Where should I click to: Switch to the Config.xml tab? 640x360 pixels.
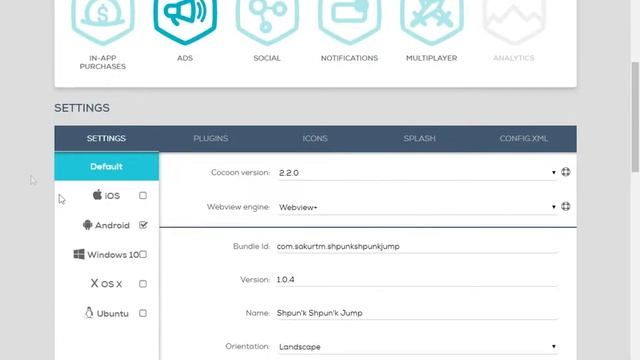[524, 138]
